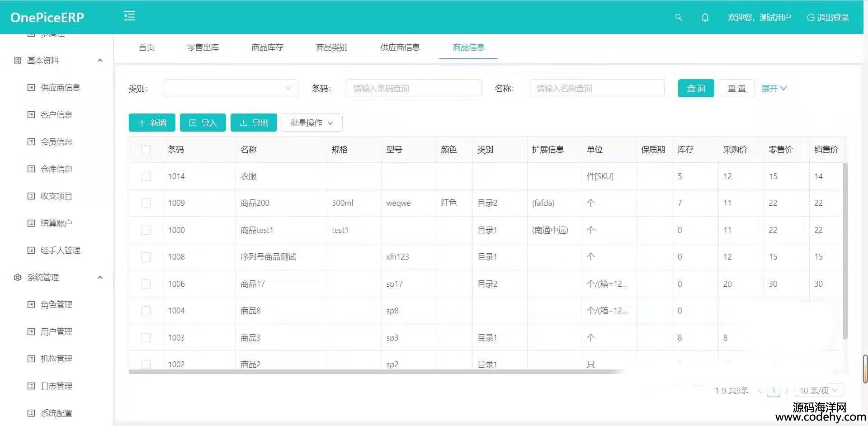Select the checkbox for row 1009 商品200

coord(146,203)
